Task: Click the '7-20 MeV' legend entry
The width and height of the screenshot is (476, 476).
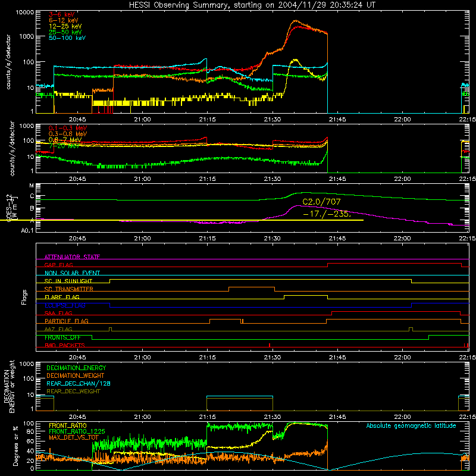Action: (64, 146)
